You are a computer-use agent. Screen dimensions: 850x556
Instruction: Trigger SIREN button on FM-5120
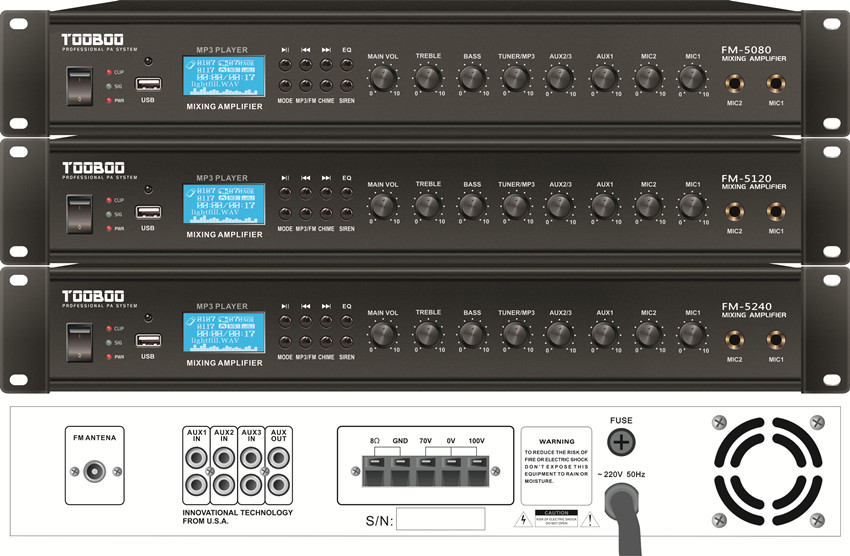coord(346,214)
